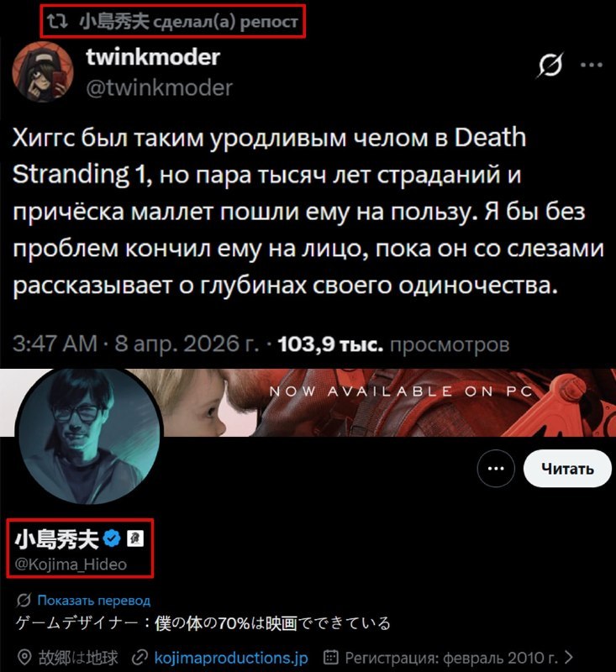This screenshot has height=672, width=616.
Task: Open the tweet timestamp 3:47 AM
Action: point(55,344)
